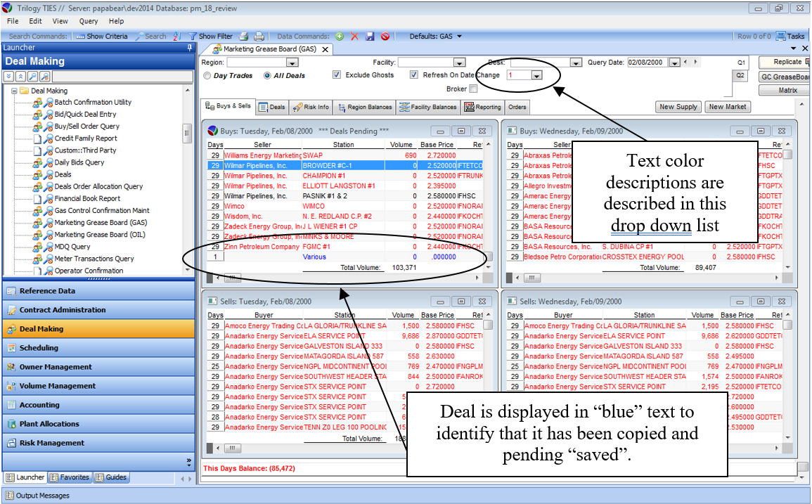Click the New Market button
812x504 pixels.
tap(727, 107)
